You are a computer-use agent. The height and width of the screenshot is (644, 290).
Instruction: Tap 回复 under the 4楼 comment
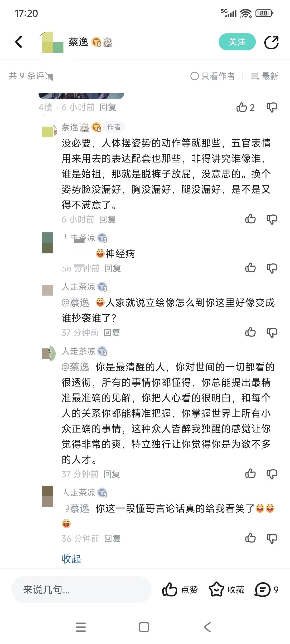coord(108,107)
